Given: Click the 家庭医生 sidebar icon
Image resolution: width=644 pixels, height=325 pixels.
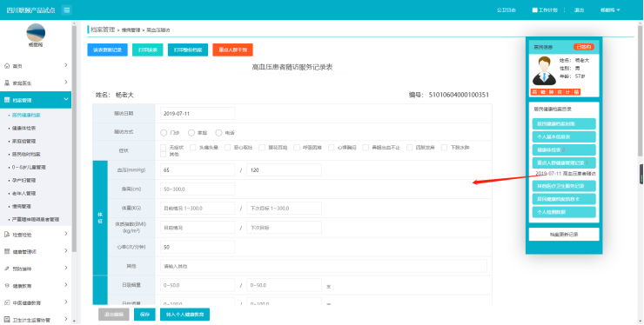Looking at the screenshot, I should 7,83.
